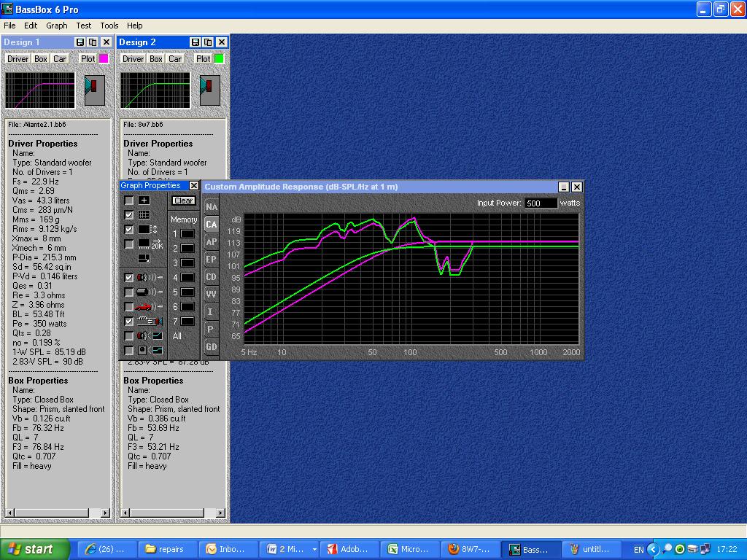The width and height of the screenshot is (747, 560).
Task: Switch to the Microsoft Excel taskbar item
Action: coord(409,549)
